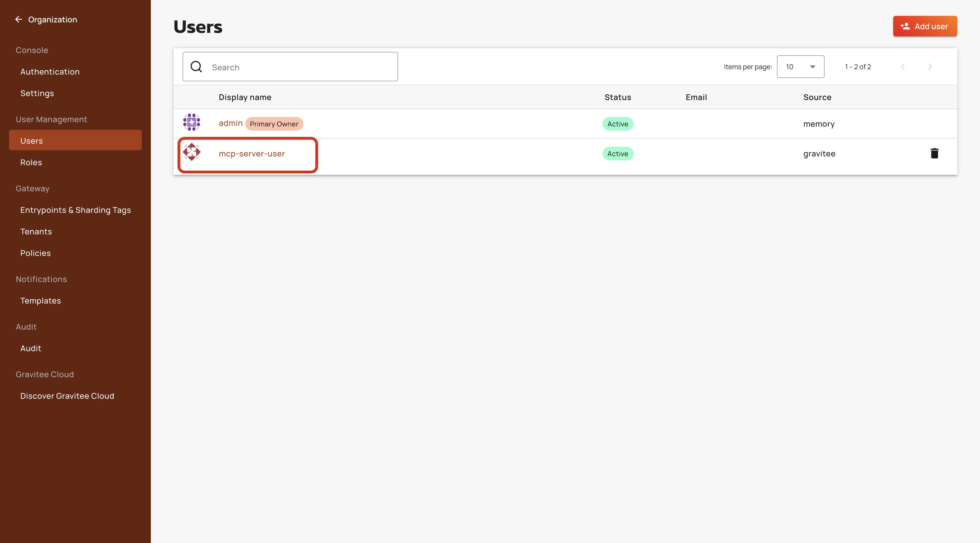
Task: Click the Add user button
Action: pos(924,26)
